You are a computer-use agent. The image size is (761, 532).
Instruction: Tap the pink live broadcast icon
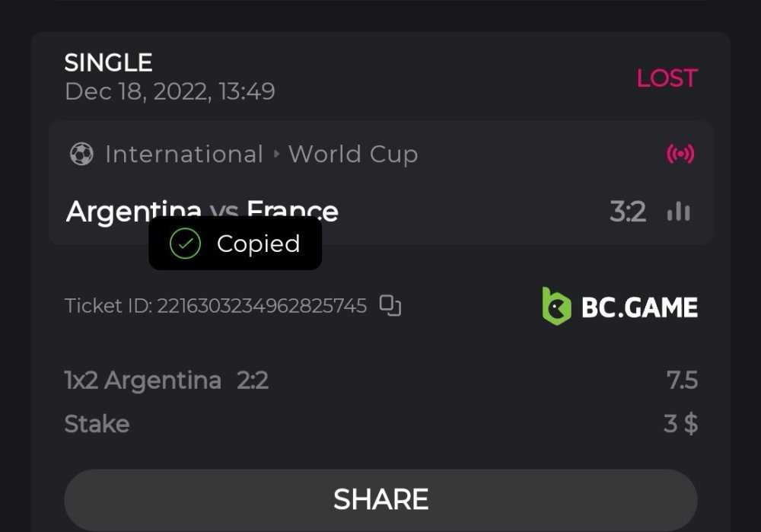click(x=680, y=155)
